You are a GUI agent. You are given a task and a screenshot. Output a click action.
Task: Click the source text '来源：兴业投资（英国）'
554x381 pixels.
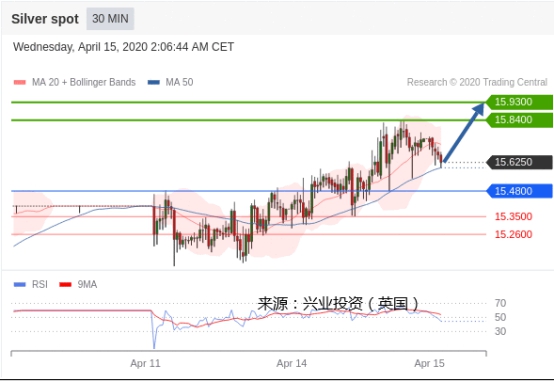click(338, 304)
